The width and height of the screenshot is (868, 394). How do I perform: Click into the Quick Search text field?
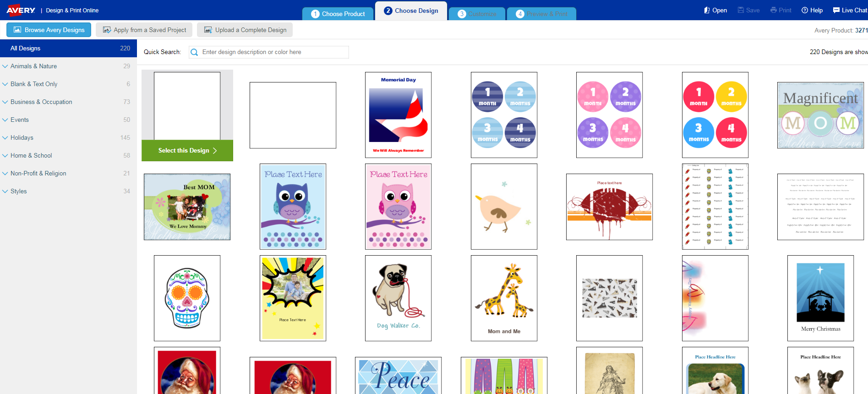[273, 52]
